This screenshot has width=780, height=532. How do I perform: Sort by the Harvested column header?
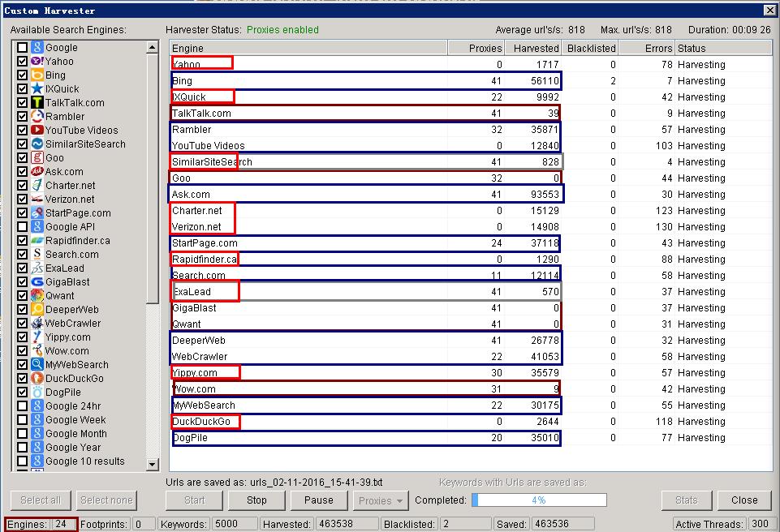(533, 48)
